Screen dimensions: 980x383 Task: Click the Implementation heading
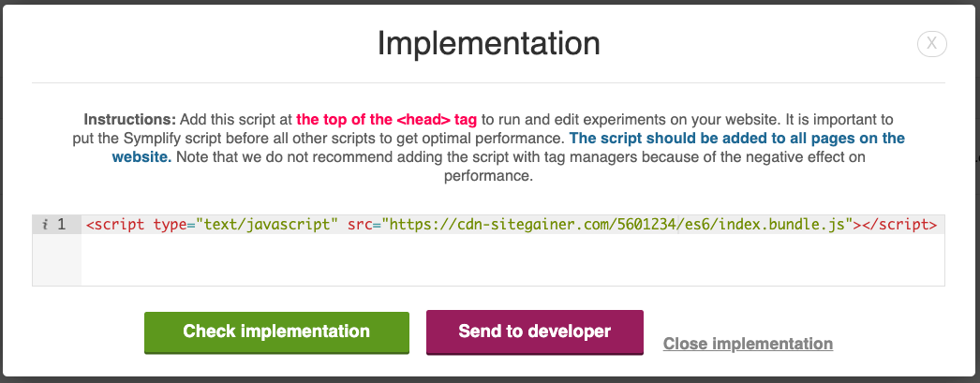(x=488, y=44)
